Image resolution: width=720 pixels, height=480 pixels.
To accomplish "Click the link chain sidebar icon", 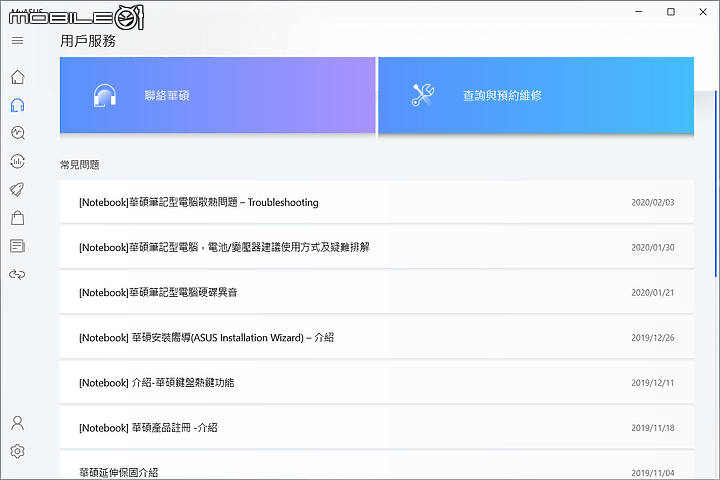I will tap(17, 274).
